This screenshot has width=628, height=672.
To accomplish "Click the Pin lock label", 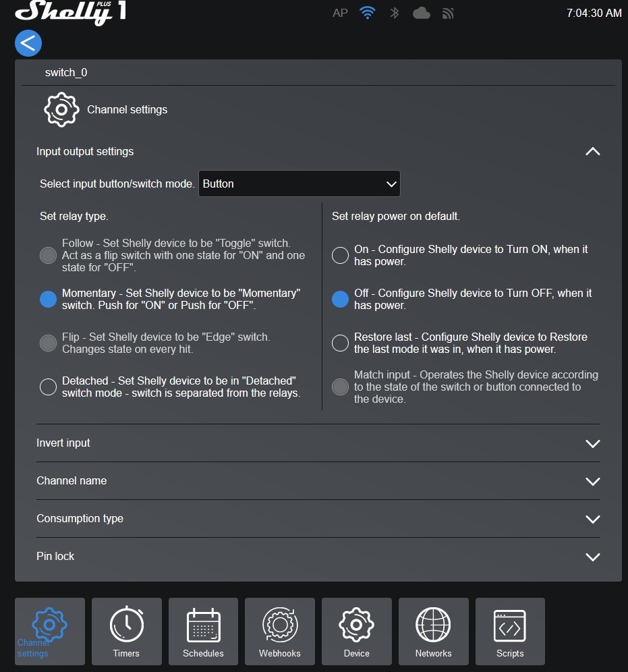I will [x=55, y=556].
